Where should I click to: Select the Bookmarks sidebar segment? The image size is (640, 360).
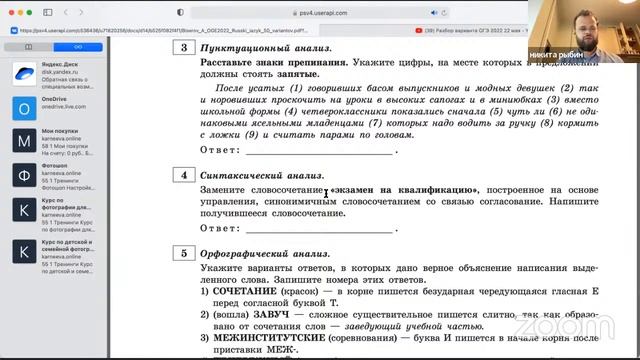click(29, 47)
